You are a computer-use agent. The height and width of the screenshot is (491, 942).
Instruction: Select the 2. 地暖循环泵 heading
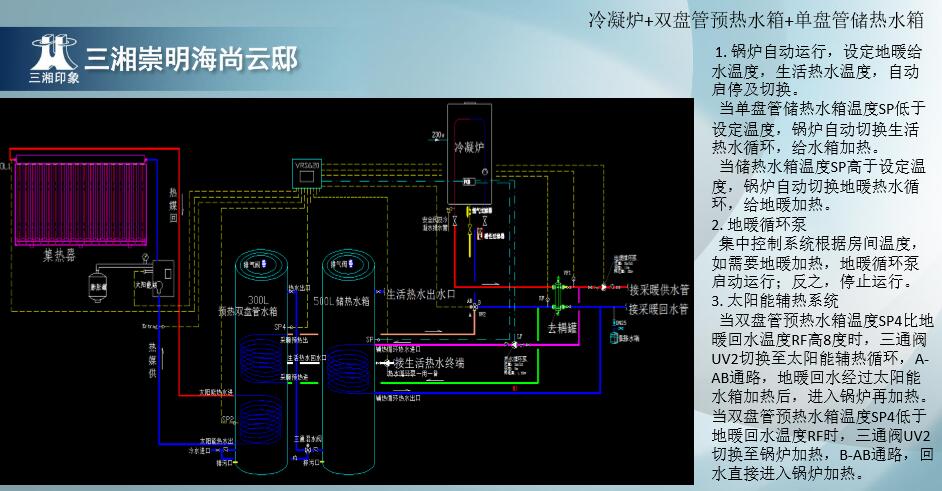pyautogui.click(x=759, y=224)
